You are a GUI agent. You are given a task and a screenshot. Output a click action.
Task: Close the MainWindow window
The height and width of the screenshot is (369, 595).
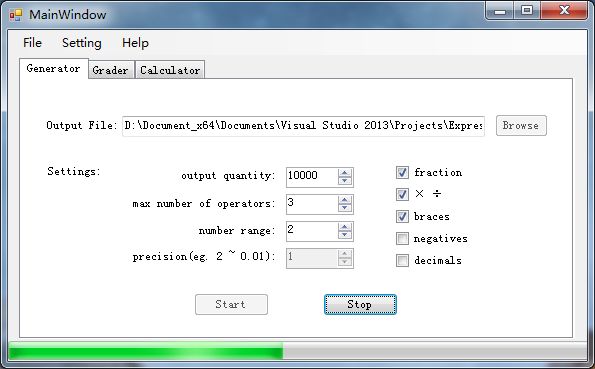[x=564, y=11]
